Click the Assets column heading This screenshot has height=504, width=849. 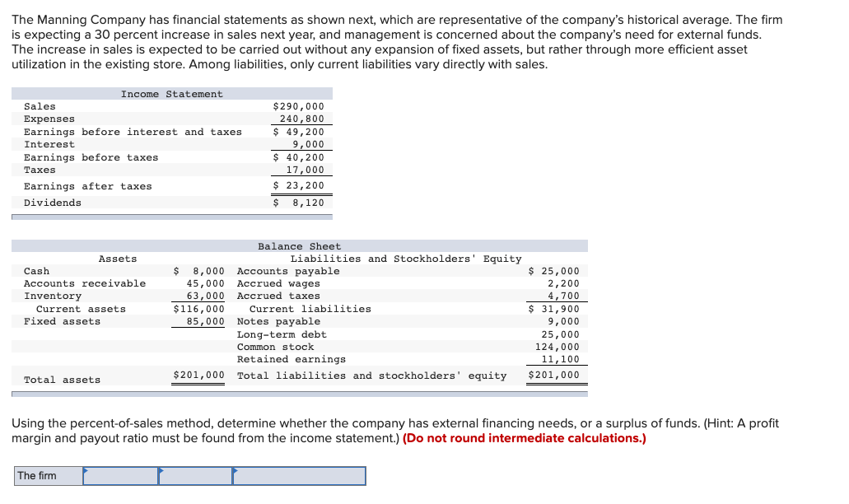[x=118, y=259]
